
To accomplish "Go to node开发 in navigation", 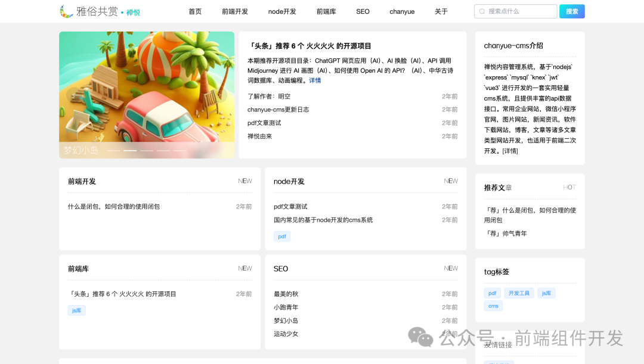I will tap(282, 11).
